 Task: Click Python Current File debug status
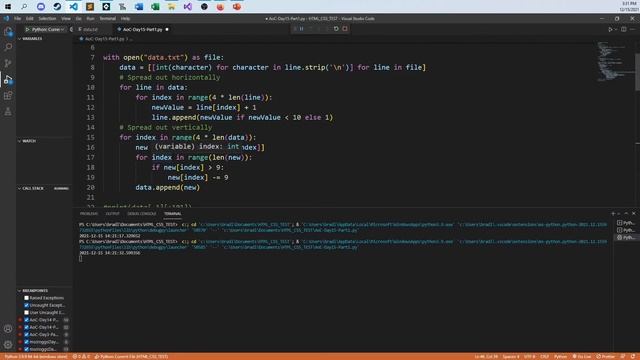131,357
